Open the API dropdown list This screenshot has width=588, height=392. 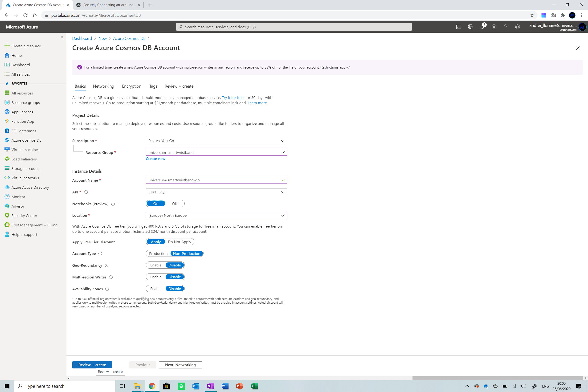[216, 192]
